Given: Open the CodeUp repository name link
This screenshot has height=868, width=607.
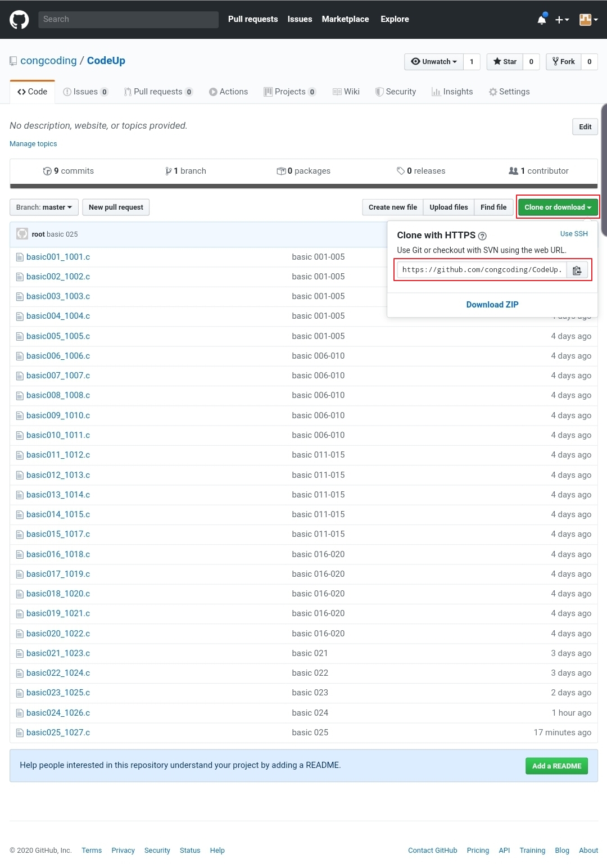Looking at the screenshot, I should pos(106,61).
